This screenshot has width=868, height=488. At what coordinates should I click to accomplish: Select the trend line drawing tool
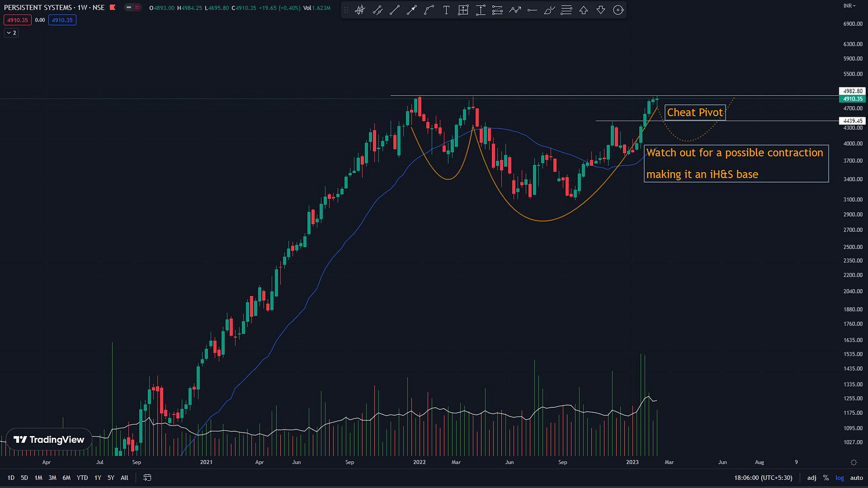click(x=394, y=10)
